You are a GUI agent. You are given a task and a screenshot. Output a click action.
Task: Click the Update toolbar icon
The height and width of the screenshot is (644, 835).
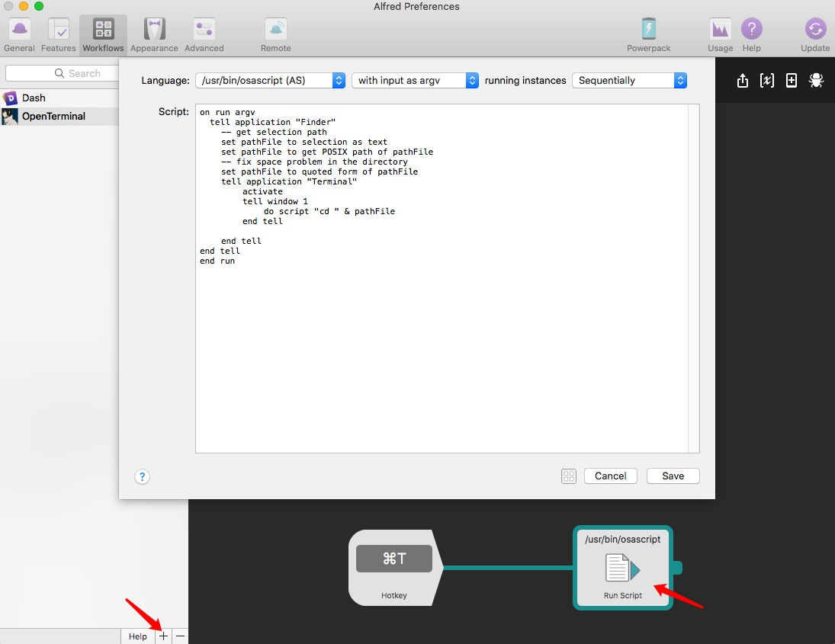(815, 29)
